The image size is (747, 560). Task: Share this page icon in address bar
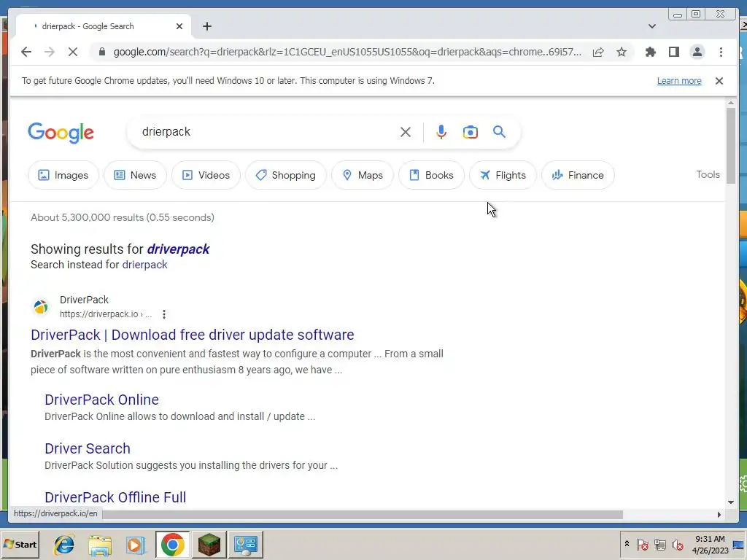coord(598,52)
